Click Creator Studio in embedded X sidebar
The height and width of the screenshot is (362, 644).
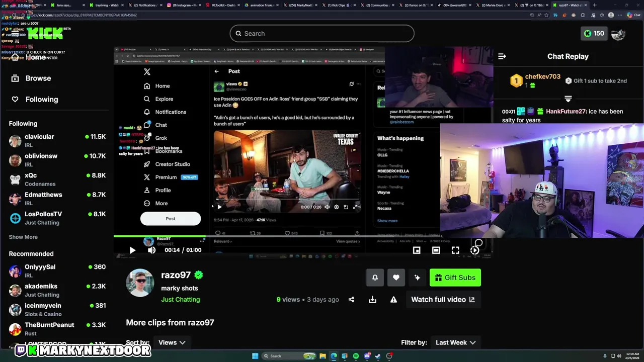click(167, 164)
